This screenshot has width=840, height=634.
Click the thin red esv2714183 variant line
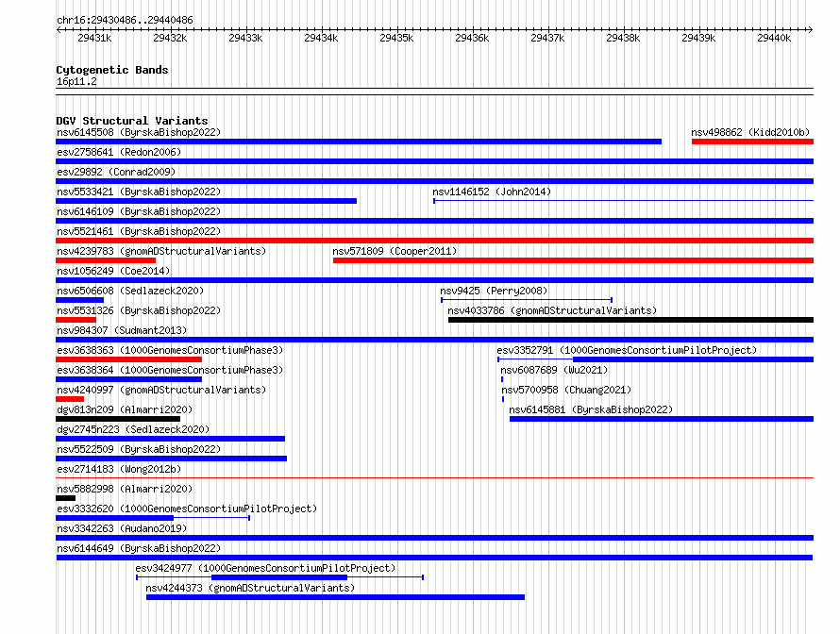tap(434, 477)
